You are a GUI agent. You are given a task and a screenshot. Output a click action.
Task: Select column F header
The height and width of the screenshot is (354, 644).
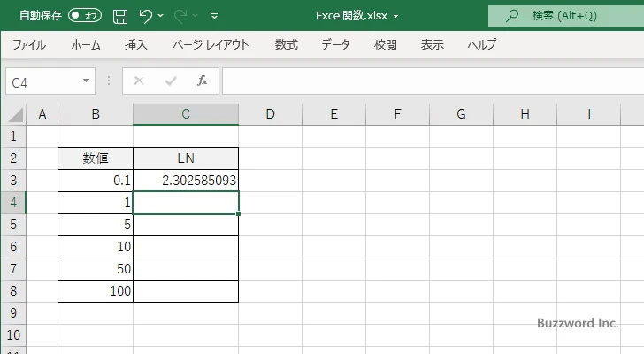397,114
